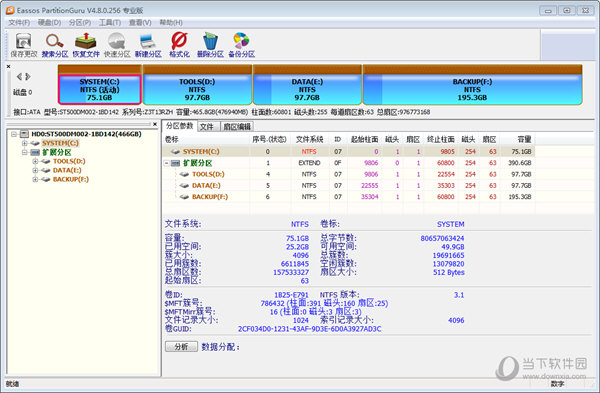Click the total bytes value 80657063424
The image size is (600, 393).
pyautogui.click(x=442, y=238)
